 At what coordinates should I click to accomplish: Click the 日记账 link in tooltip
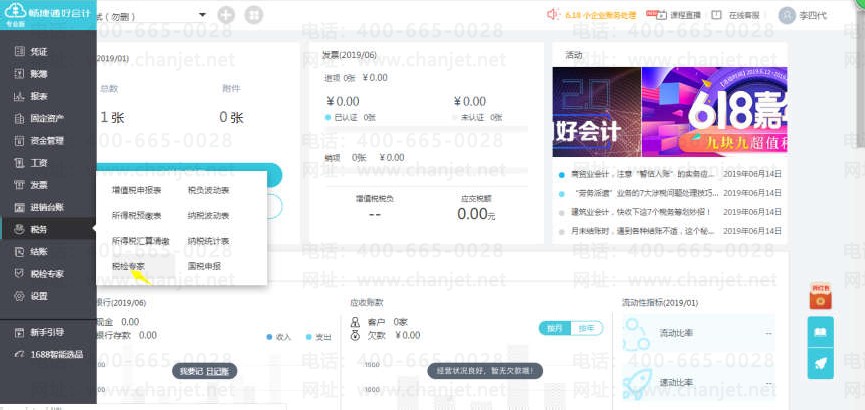pos(218,371)
